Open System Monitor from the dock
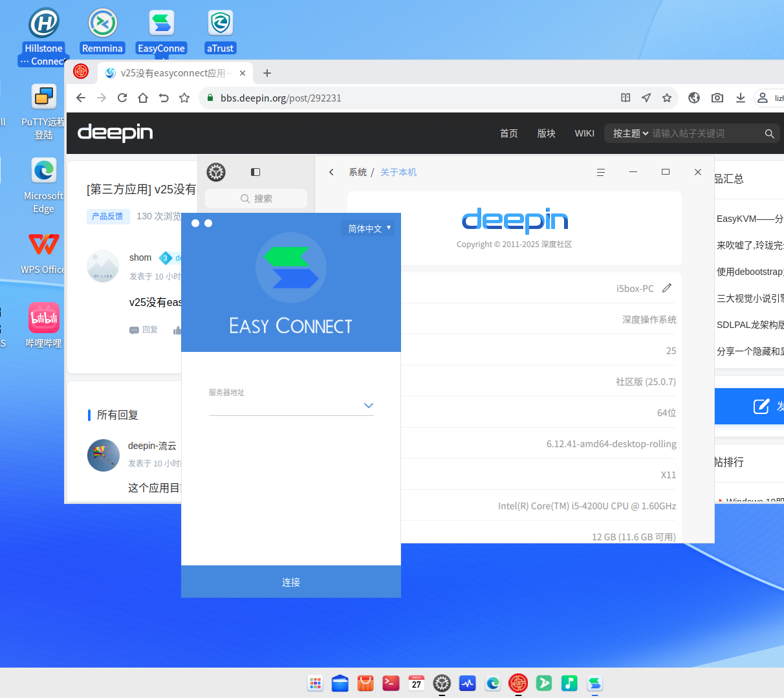 pyautogui.click(x=468, y=683)
